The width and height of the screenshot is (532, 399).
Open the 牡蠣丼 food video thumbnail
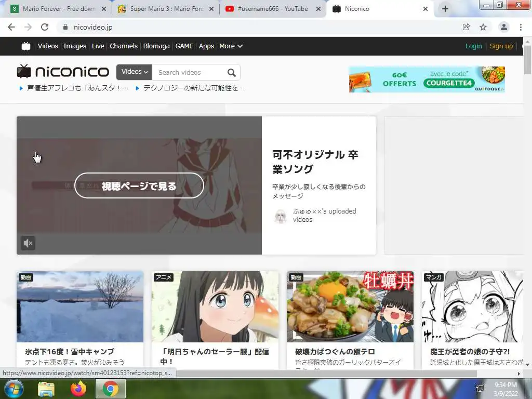pos(350,307)
